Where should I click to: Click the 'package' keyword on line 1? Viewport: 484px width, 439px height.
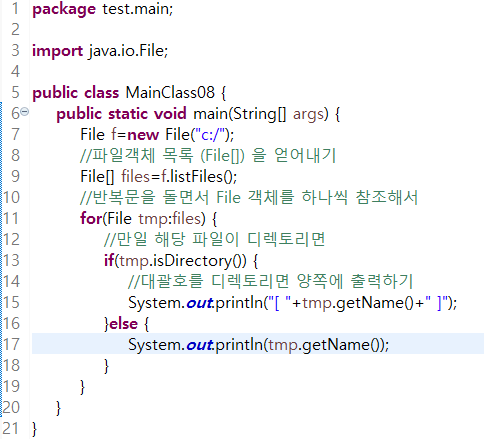pyautogui.click(x=64, y=10)
